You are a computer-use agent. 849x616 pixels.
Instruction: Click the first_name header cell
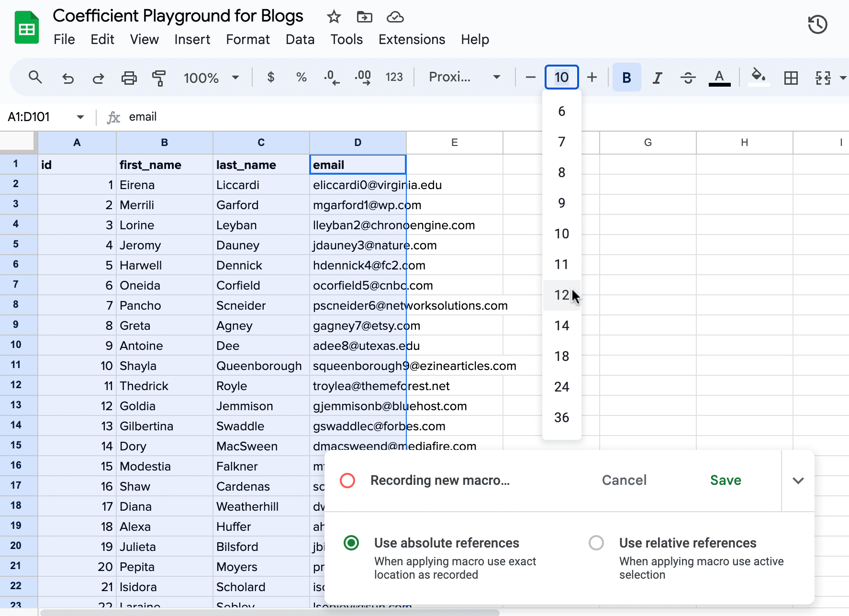click(x=165, y=165)
